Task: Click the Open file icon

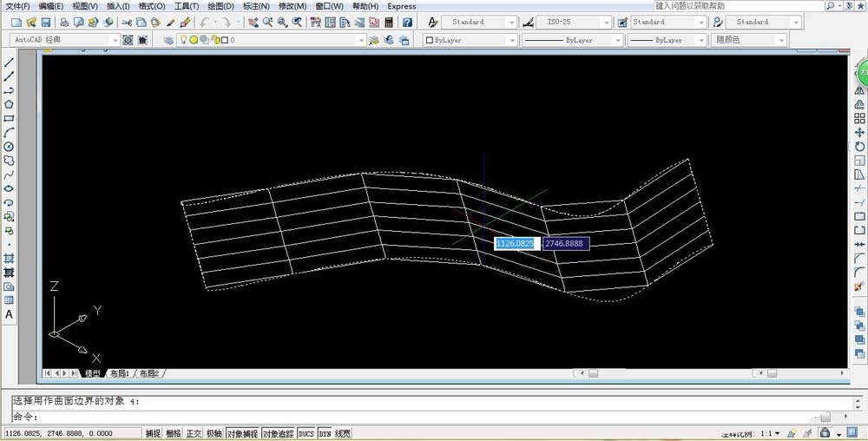Action: tap(31, 22)
